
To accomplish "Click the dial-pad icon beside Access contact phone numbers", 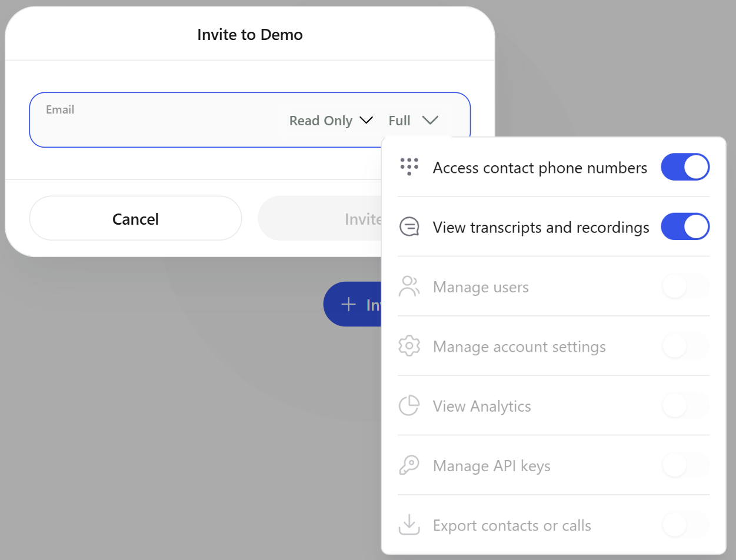I will click(409, 167).
